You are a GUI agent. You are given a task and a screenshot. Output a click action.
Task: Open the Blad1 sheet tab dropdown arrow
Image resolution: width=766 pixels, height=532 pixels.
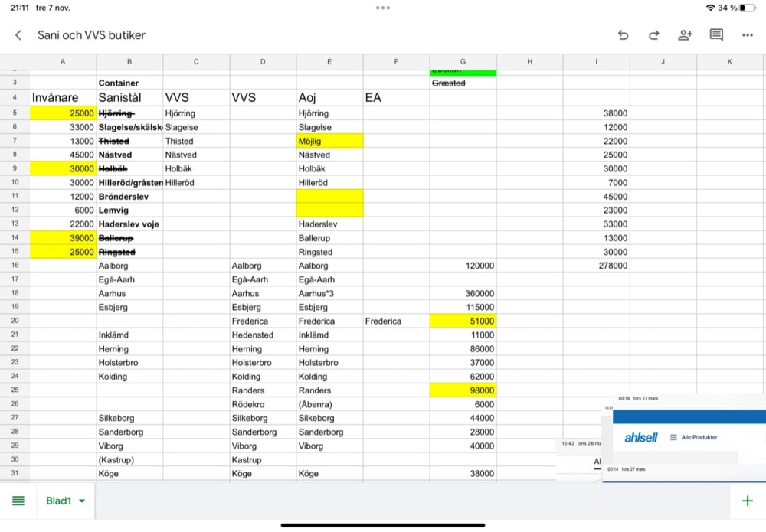click(82, 501)
